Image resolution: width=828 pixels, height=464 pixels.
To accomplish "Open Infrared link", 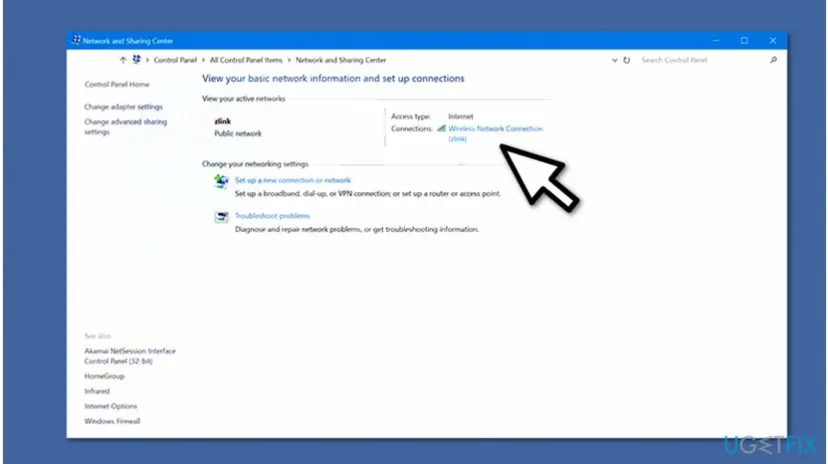I will pos(97,391).
